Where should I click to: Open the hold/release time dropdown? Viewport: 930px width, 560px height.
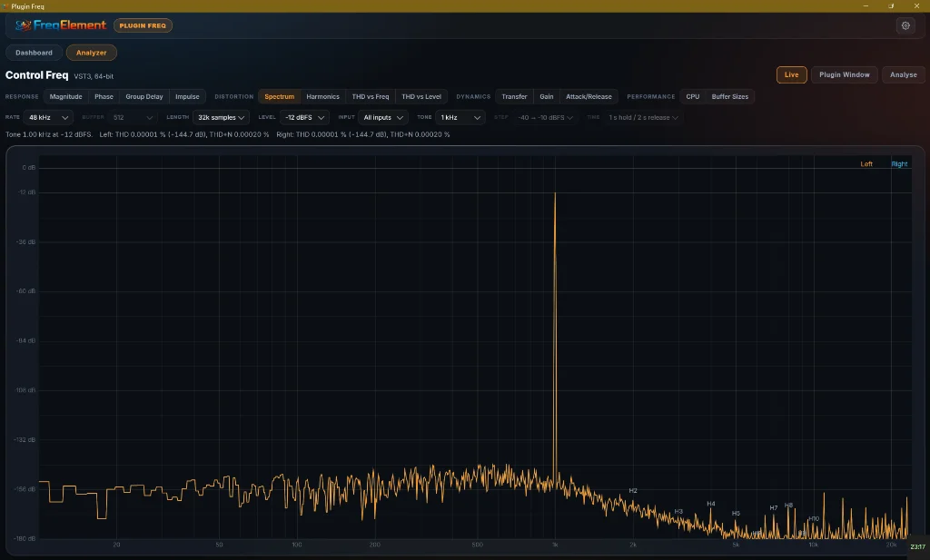tap(643, 117)
